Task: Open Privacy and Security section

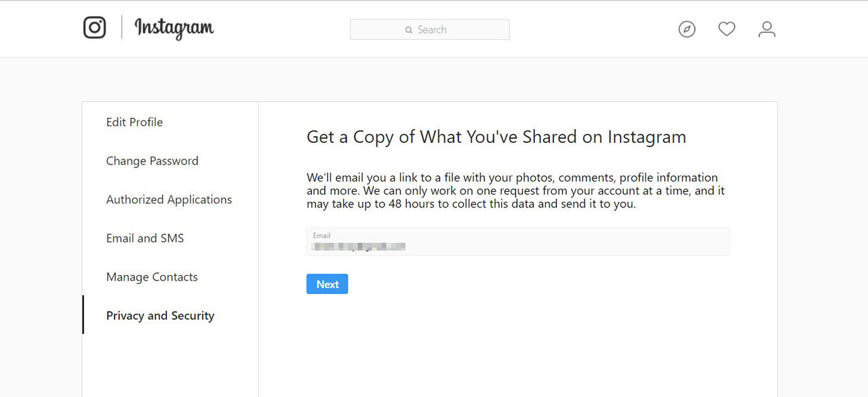Action: [160, 316]
